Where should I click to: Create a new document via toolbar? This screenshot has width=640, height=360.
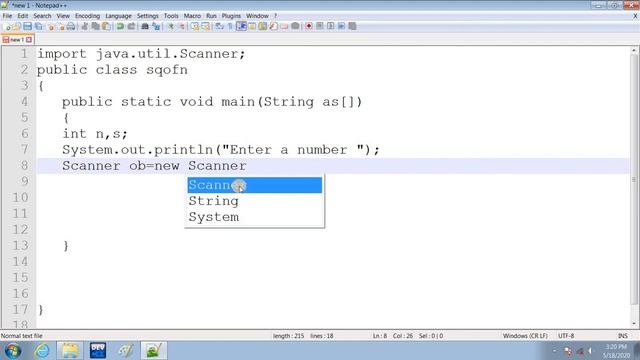(x=7, y=26)
